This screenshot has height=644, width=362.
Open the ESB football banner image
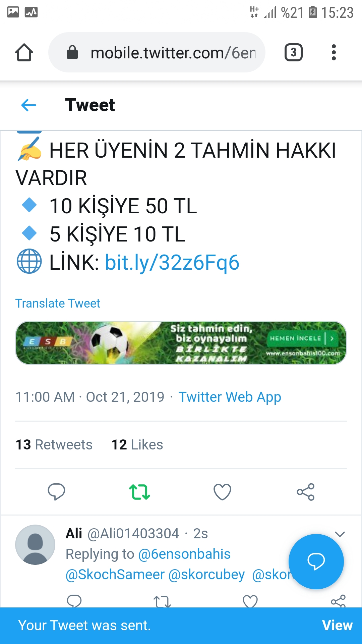click(181, 343)
